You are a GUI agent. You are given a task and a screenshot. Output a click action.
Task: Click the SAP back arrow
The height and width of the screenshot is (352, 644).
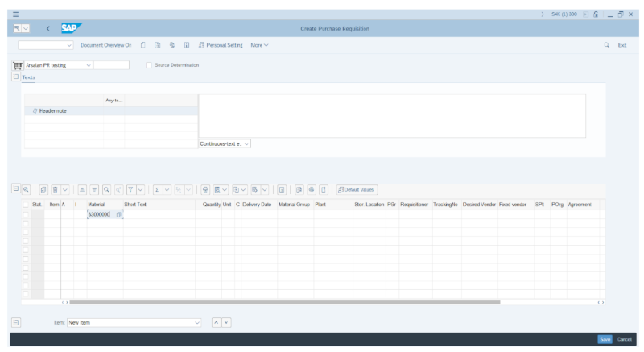tap(47, 29)
